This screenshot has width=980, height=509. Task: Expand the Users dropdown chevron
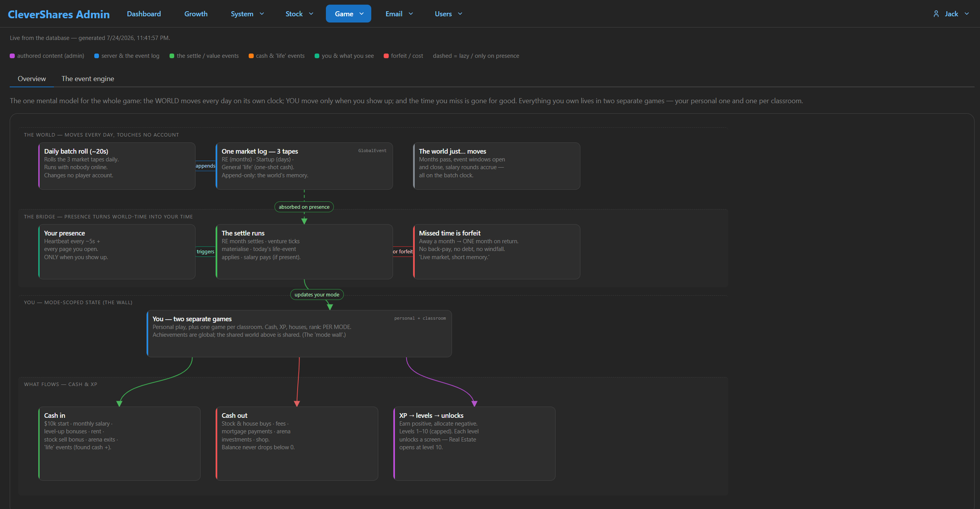point(460,14)
